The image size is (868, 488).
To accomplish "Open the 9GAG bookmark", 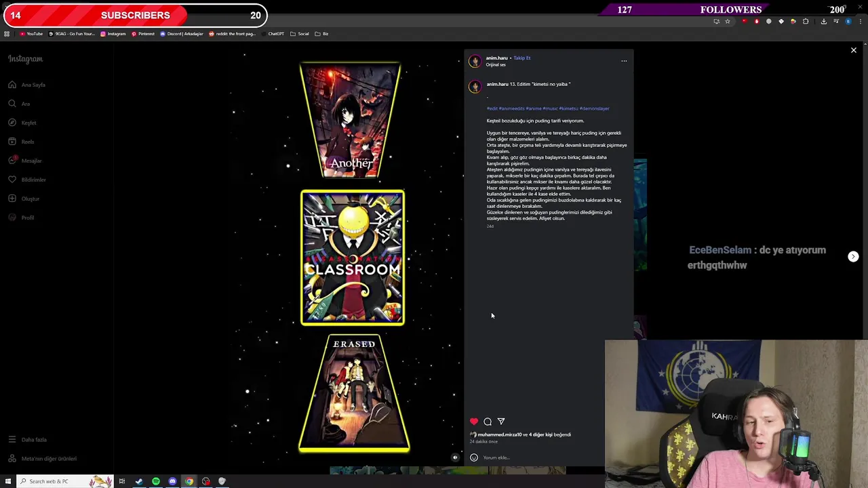I will coord(72,34).
